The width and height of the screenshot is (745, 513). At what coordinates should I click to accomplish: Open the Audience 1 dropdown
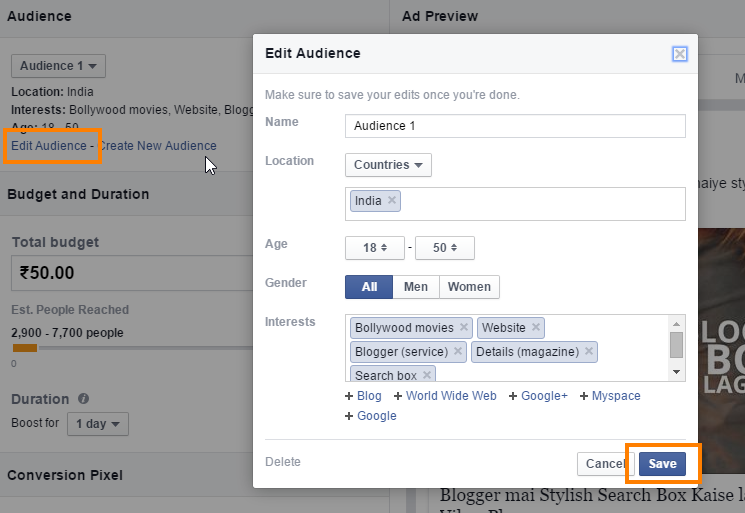[58, 66]
